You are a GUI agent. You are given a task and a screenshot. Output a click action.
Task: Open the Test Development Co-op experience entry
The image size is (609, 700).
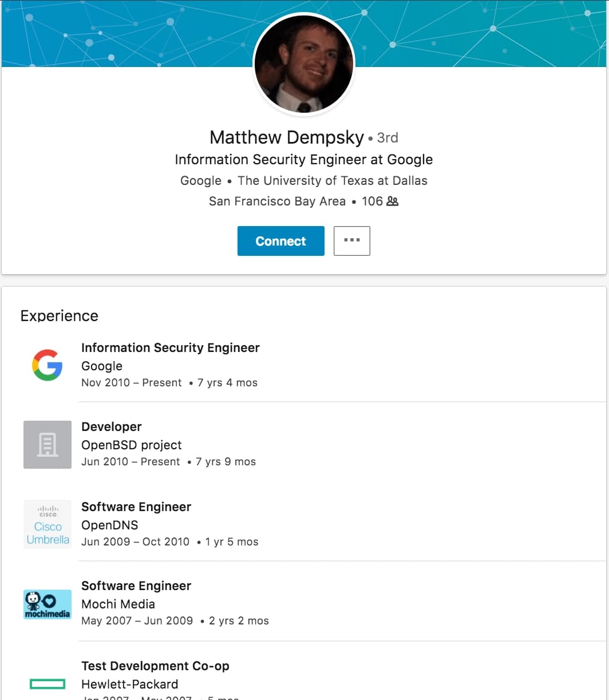[156, 666]
